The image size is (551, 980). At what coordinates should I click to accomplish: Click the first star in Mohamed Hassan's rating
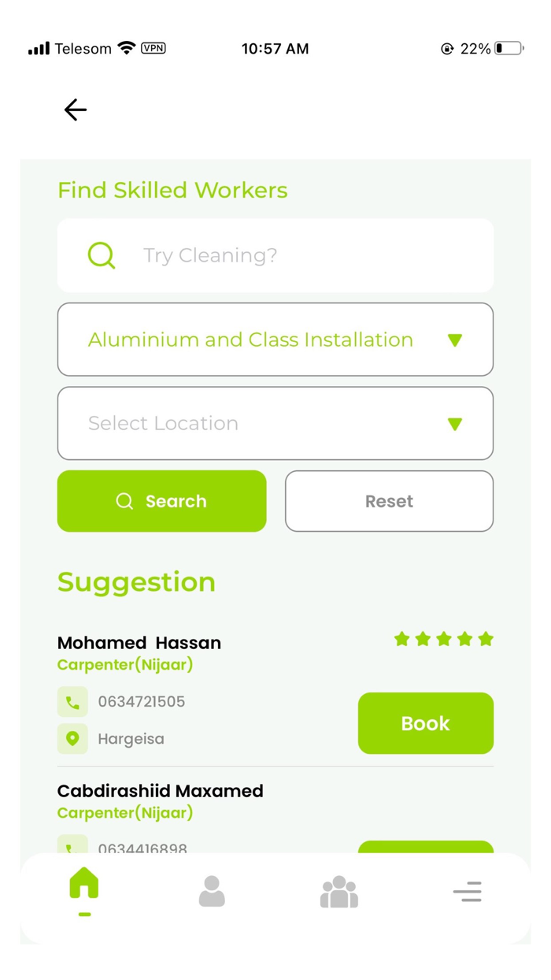pos(400,639)
